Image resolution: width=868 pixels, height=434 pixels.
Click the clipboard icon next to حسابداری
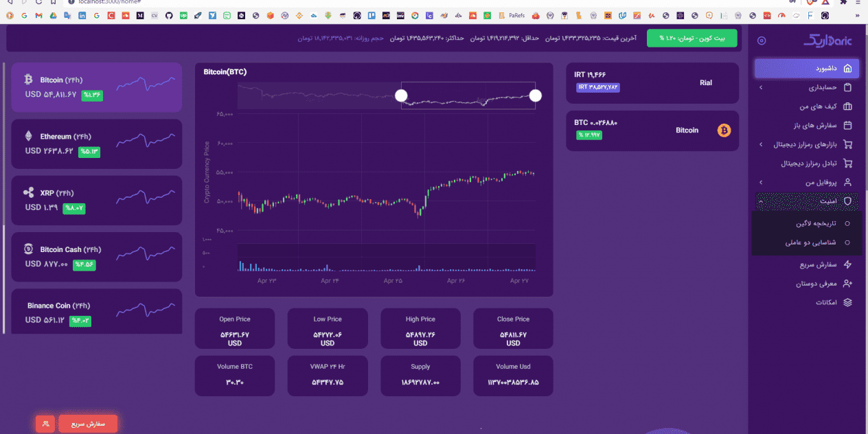847,88
